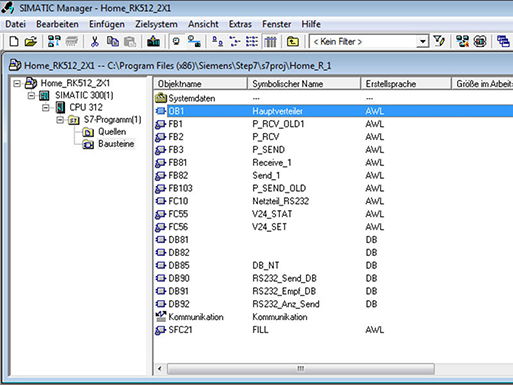Click the Cut scissors icon
The image size is (513, 385).
coord(95,42)
